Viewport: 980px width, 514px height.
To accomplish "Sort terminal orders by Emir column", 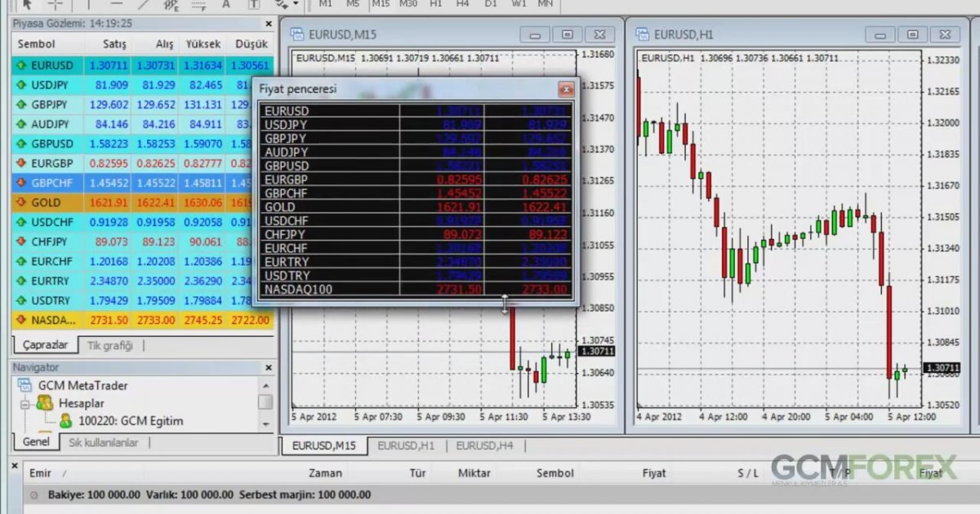I will click(x=41, y=473).
